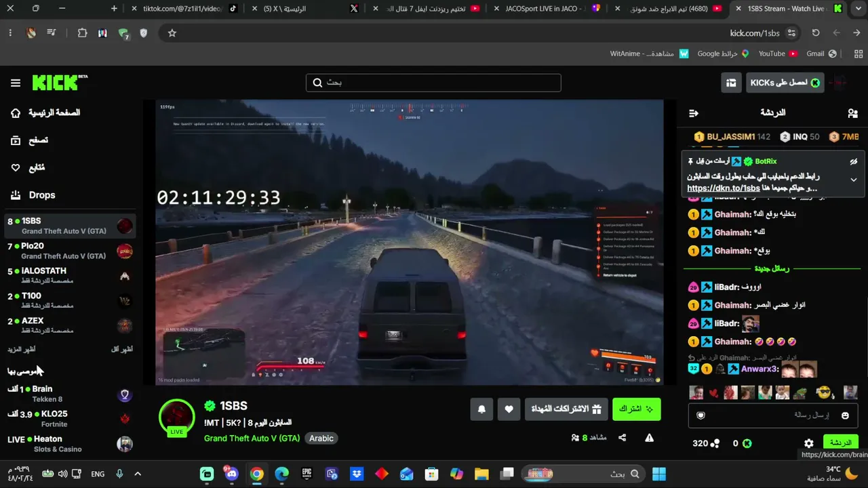Open chat identity shield icon
The image size is (868, 488).
(x=701, y=415)
